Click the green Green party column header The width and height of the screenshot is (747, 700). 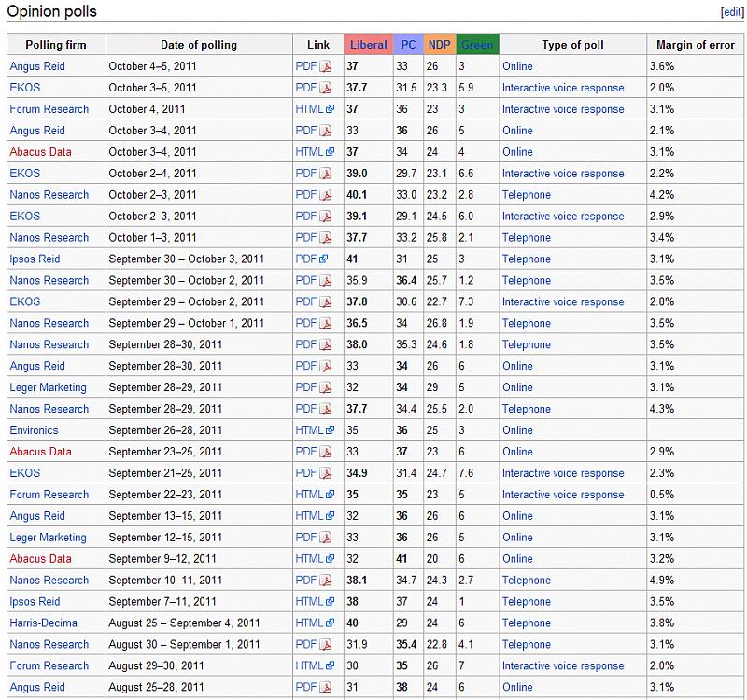[x=477, y=45]
